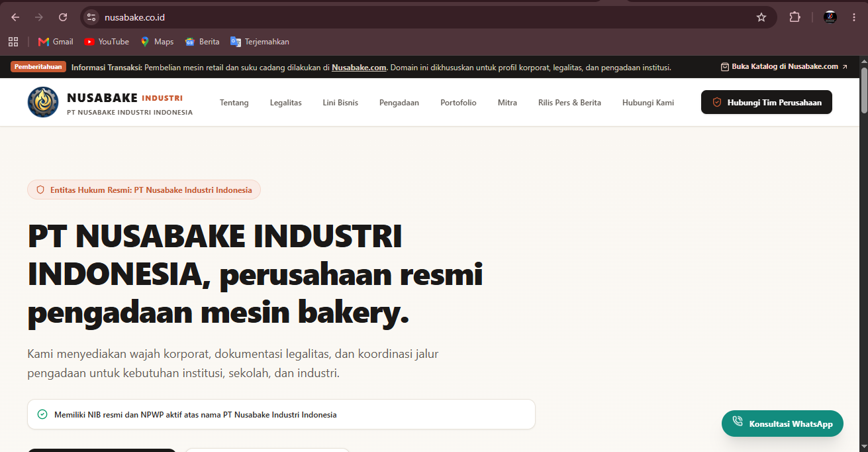Viewport: 868px width, 452px height.
Task: Open the Portofolio menu item
Action: (458, 103)
